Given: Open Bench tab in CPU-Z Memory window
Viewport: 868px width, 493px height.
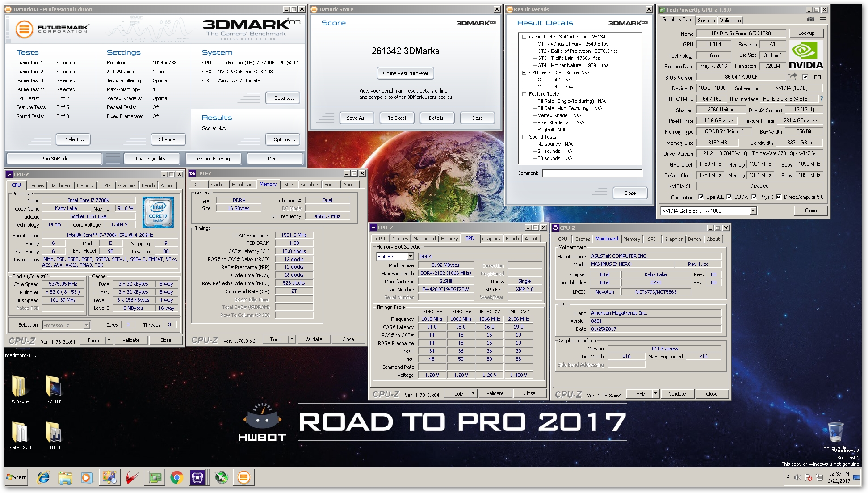Looking at the screenshot, I should tap(331, 185).
